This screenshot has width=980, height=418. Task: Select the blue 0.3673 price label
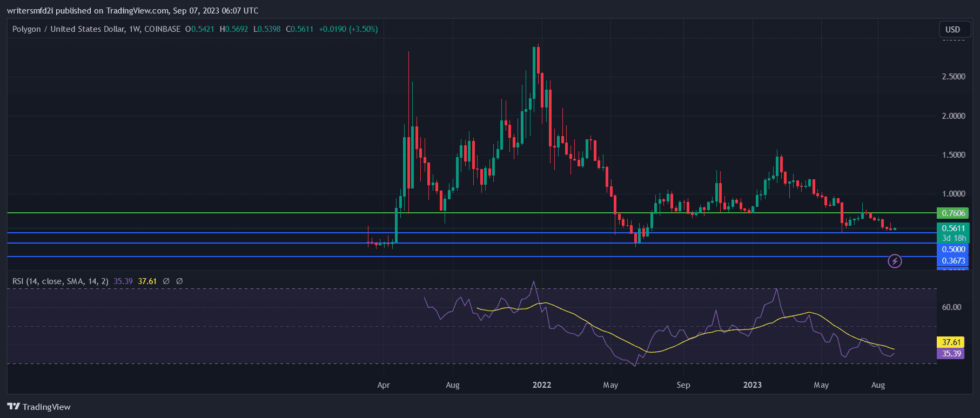tap(953, 261)
